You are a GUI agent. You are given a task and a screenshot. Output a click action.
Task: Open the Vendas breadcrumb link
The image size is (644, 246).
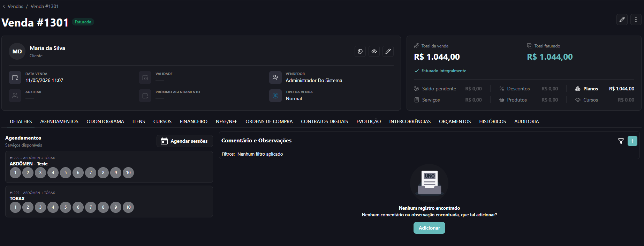[15, 6]
